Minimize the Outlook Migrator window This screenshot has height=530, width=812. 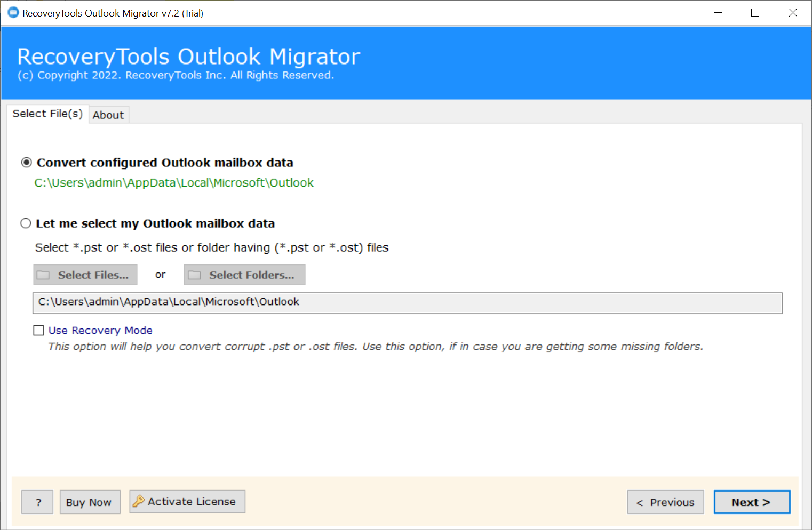pyautogui.click(x=719, y=12)
